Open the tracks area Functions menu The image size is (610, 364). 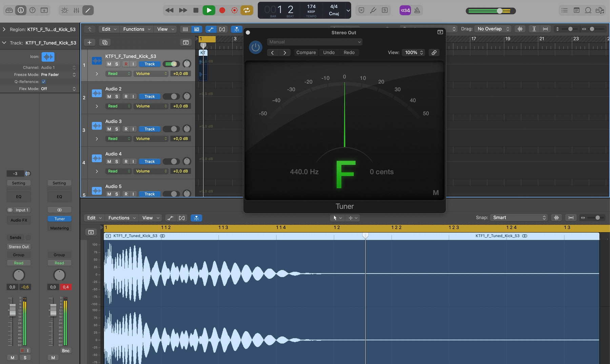137,29
